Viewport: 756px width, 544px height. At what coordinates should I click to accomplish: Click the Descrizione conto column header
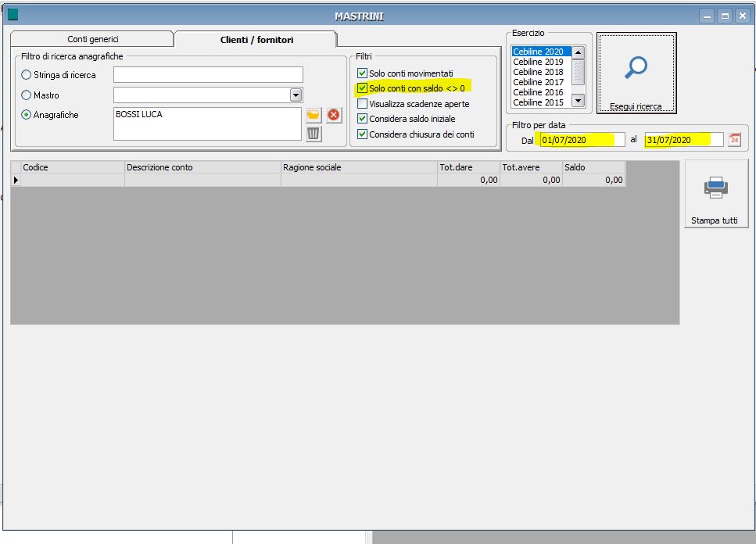pos(202,167)
